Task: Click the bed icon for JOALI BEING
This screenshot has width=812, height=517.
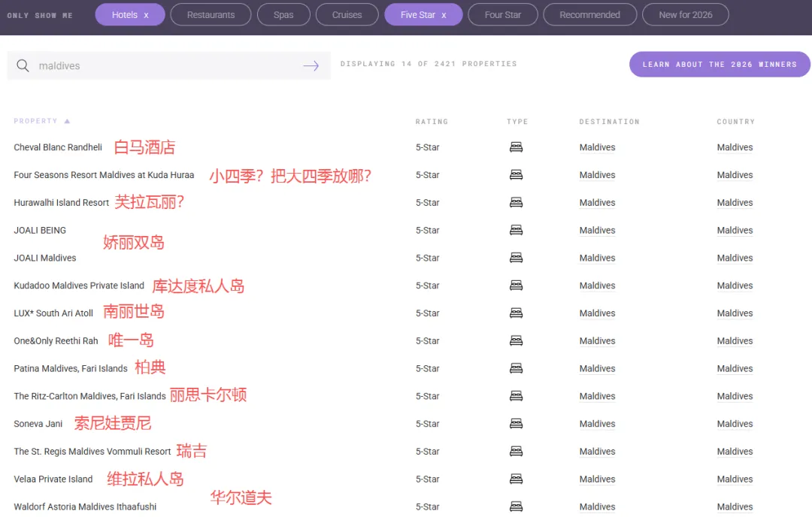Action: pos(516,230)
